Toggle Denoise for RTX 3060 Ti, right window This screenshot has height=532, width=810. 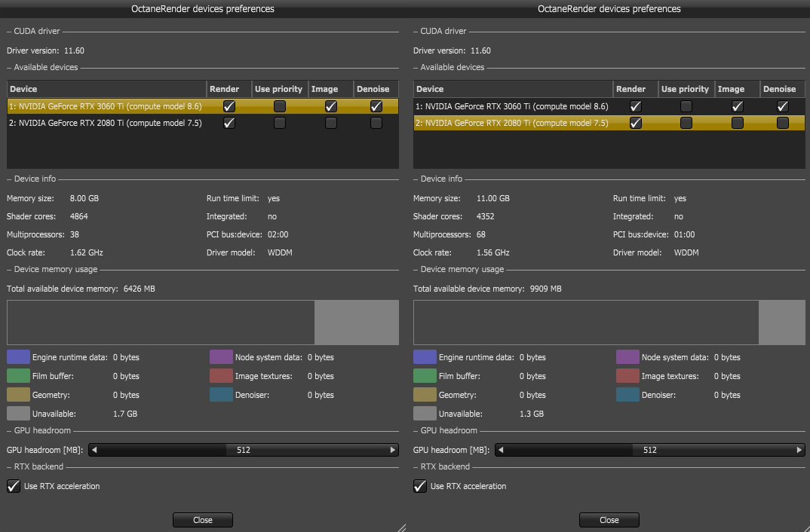[x=783, y=106]
